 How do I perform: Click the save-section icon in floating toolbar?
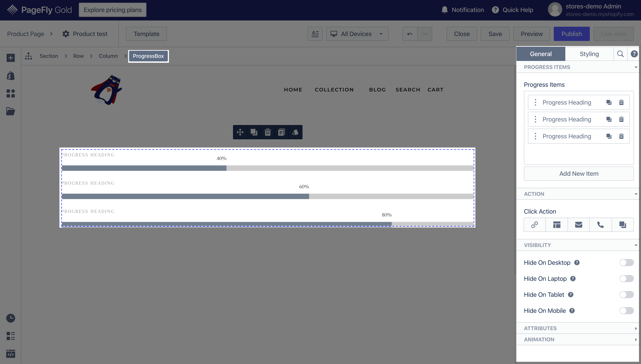coord(281,132)
